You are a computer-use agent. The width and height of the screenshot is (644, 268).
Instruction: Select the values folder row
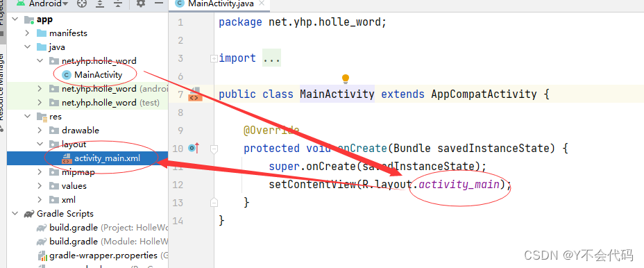click(87, 186)
